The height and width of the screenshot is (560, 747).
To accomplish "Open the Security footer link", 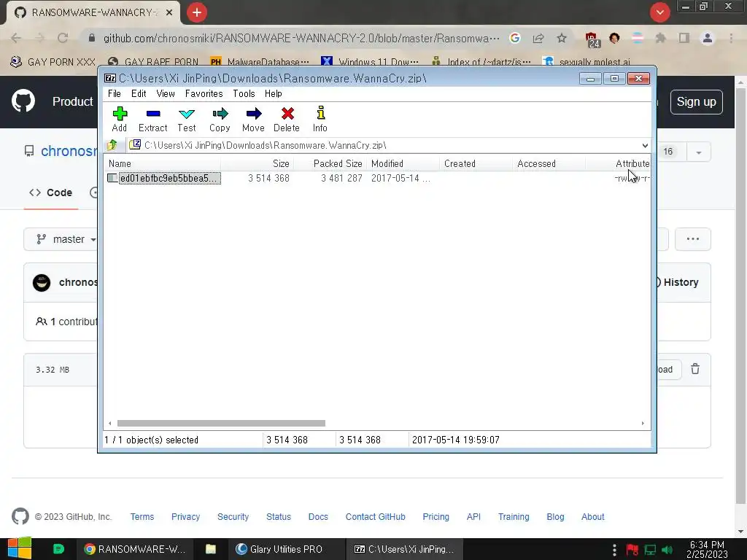I will (x=233, y=517).
